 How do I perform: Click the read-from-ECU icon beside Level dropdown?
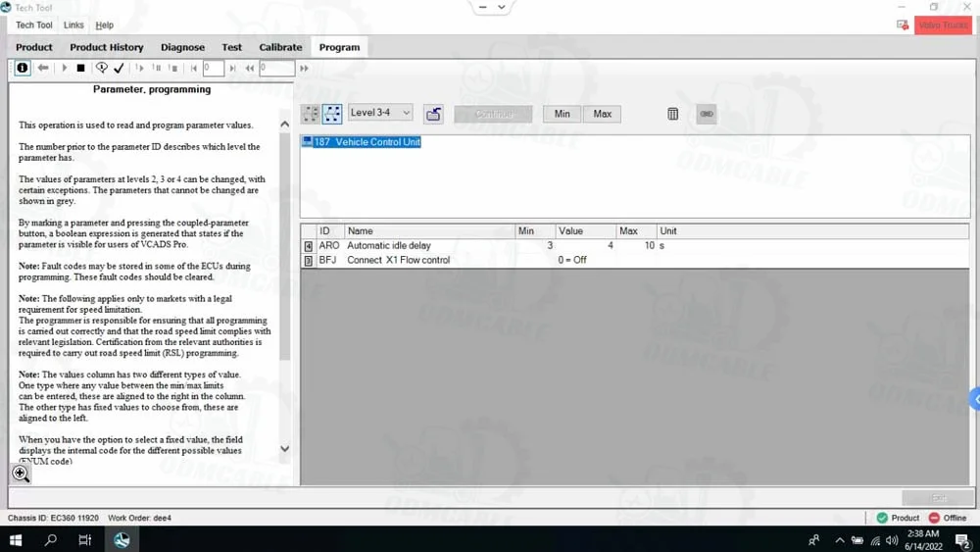point(433,114)
